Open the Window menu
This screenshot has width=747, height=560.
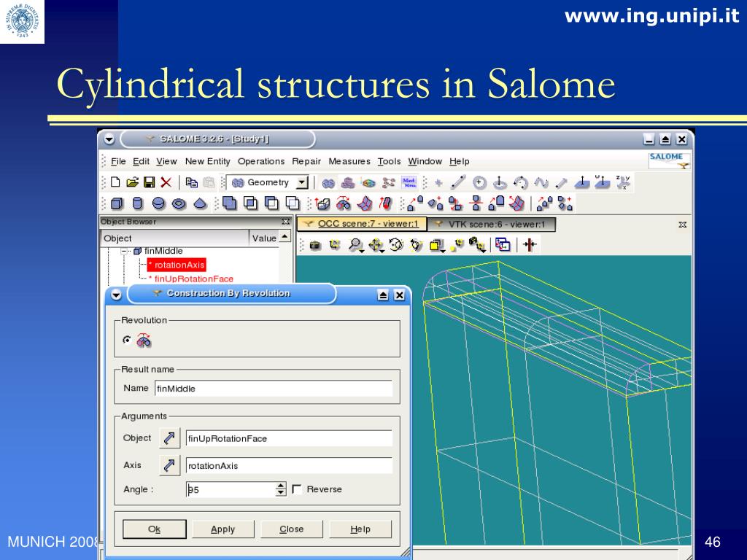(x=425, y=161)
